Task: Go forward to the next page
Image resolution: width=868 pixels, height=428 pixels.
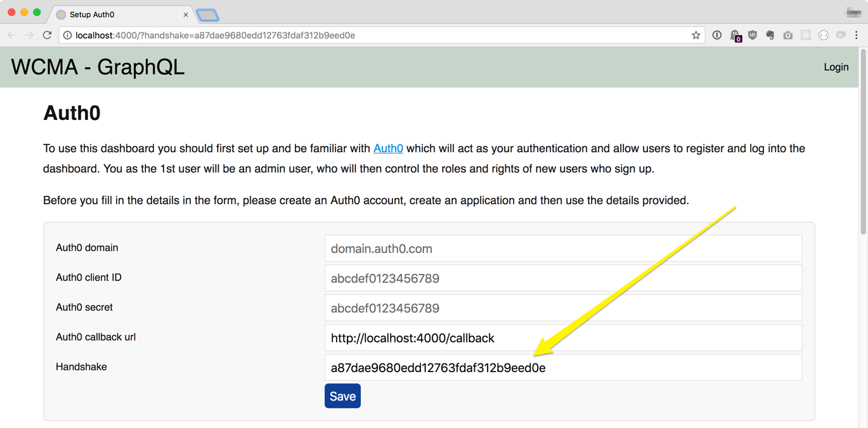Action: [x=29, y=36]
